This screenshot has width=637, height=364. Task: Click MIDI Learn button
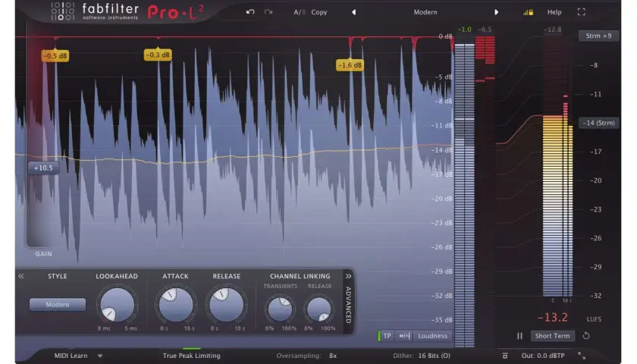(x=71, y=356)
